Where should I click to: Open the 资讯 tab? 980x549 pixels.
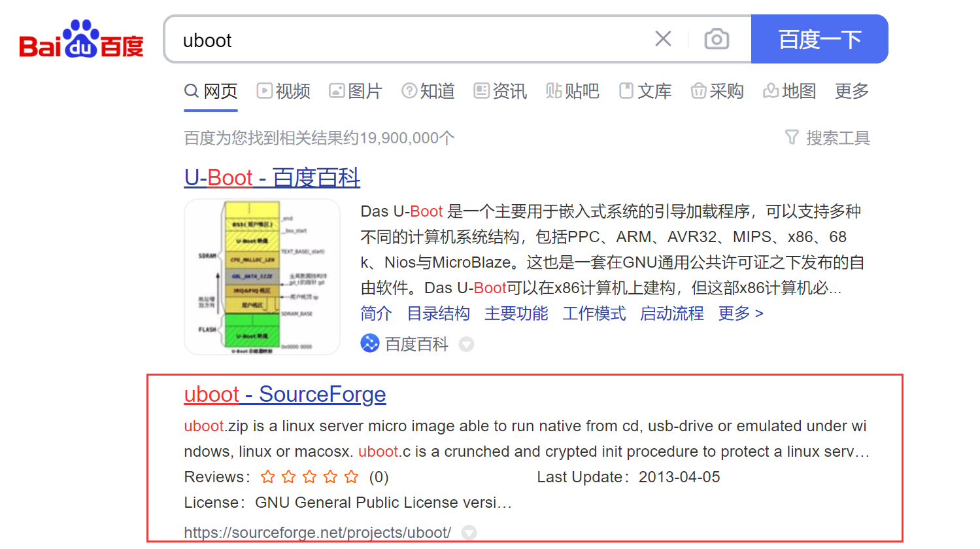point(500,91)
